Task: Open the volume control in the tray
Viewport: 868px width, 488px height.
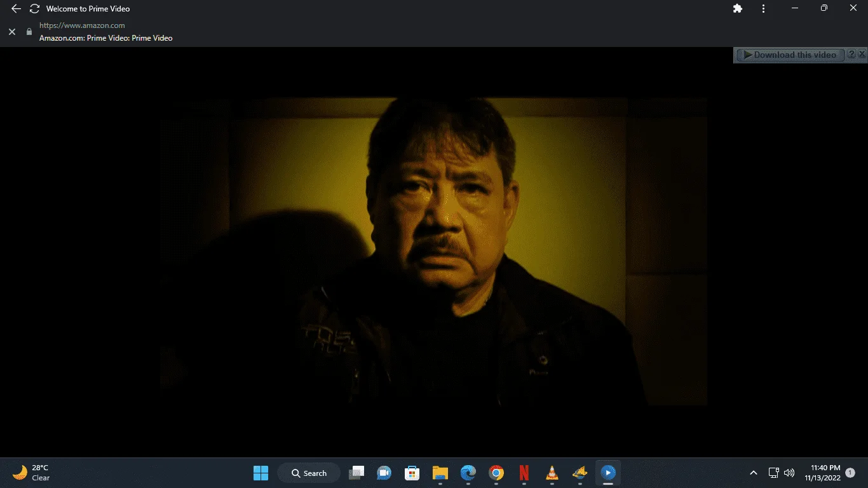Action: point(789,473)
